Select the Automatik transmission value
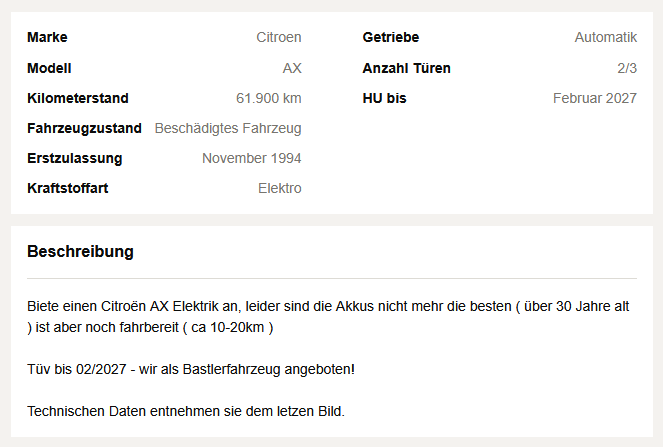The height and width of the screenshot is (447, 663). click(605, 37)
